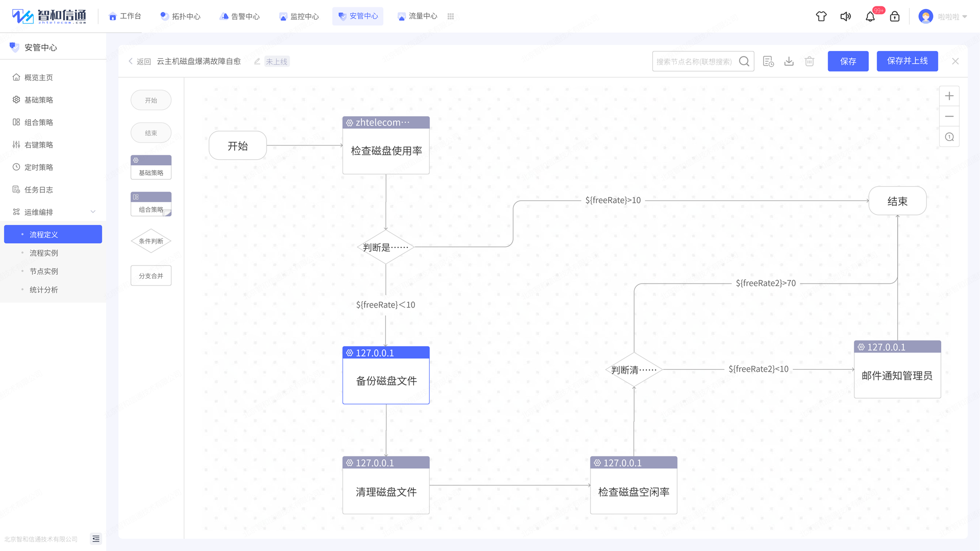Viewport: 980px width, 551px height.
Task: Collapse sidebar with bottom toggle icon
Action: tap(96, 539)
